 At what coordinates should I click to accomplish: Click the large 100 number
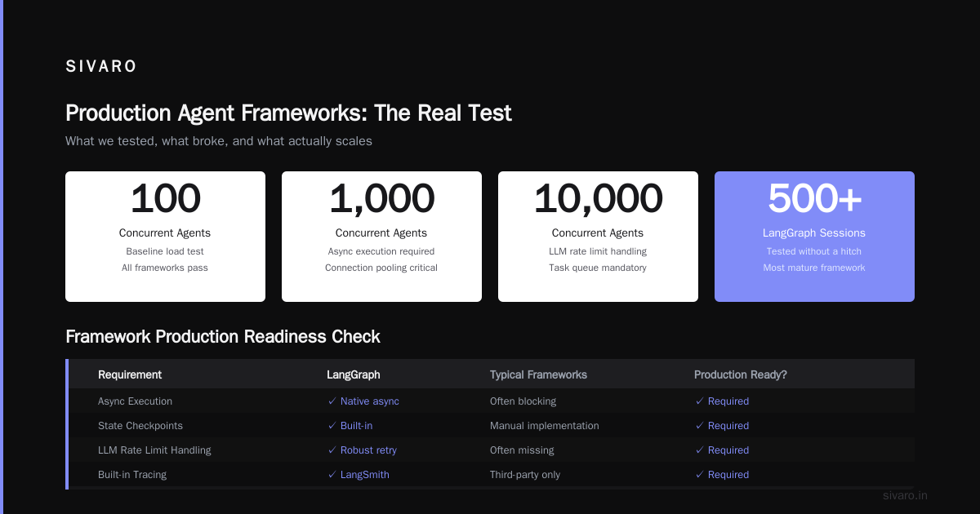(x=165, y=198)
